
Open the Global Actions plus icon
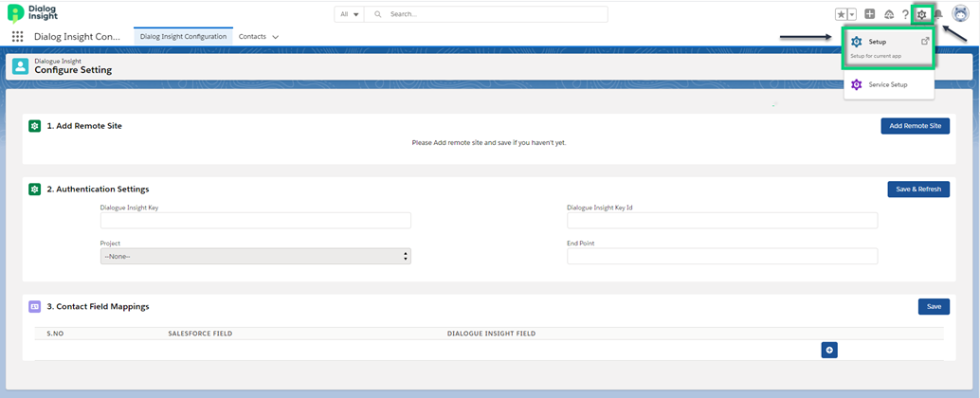pos(869,14)
